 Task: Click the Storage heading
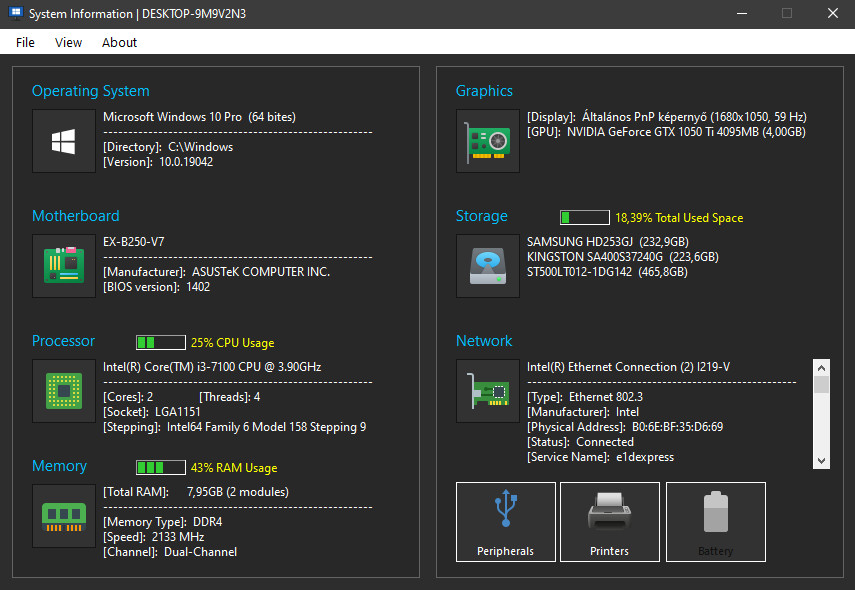pos(481,216)
